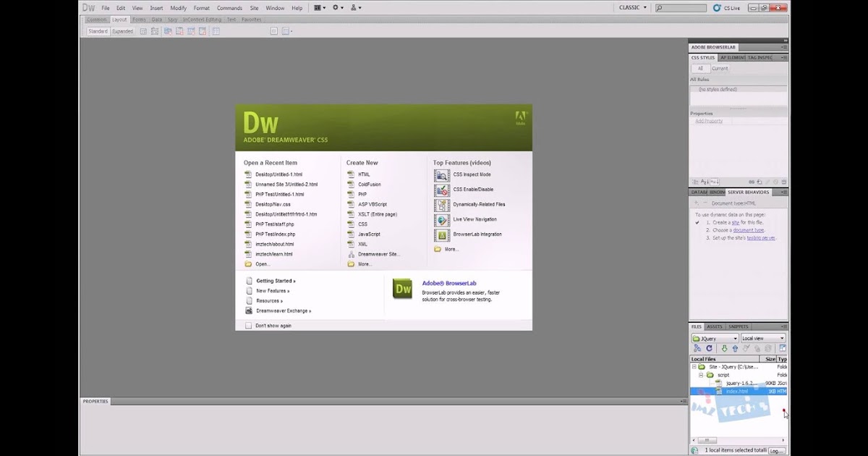
Task: Click the Insert Table icon
Action: (216, 31)
